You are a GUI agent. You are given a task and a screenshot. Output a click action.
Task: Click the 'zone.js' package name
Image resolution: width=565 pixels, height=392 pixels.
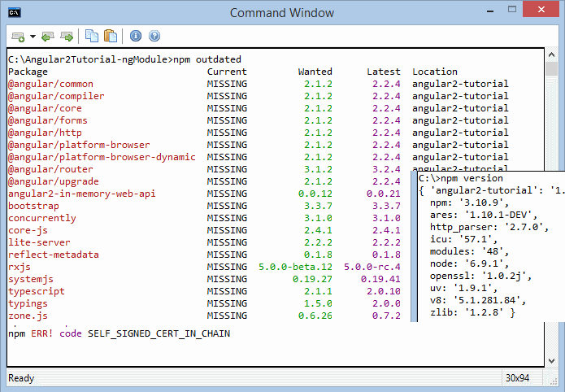pyautogui.click(x=28, y=316)
